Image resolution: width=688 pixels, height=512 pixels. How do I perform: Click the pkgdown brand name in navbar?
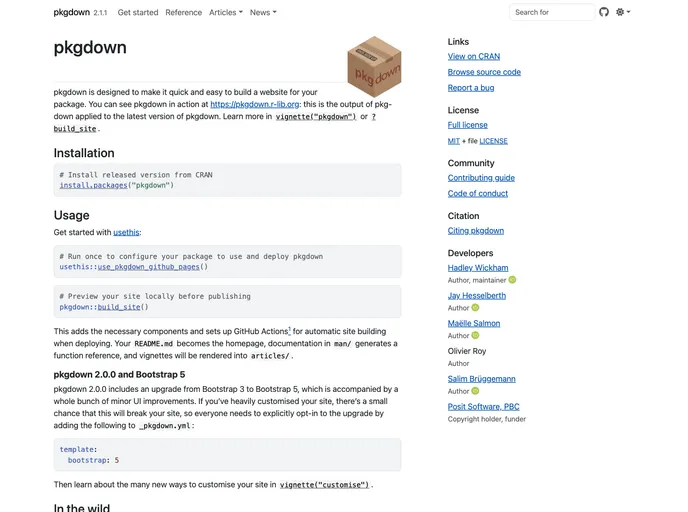tap(72, 12)
